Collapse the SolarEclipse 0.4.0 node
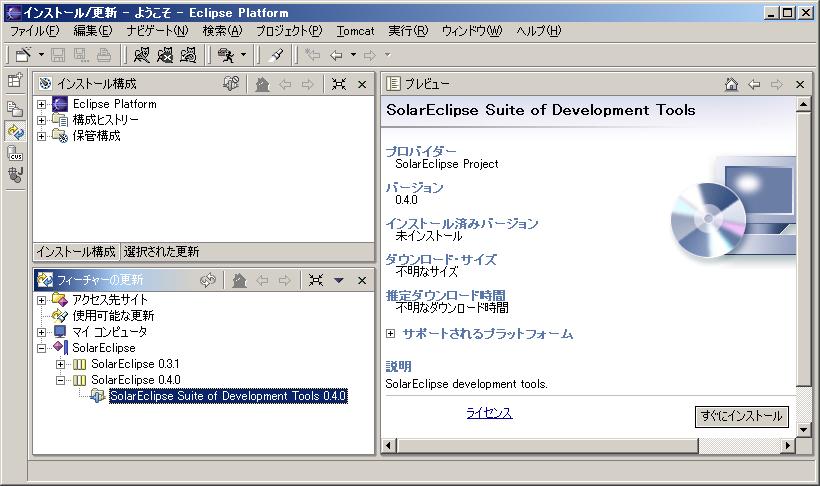Screen dimensions: 820x486 pyautogui.click(x=61, y=380)
